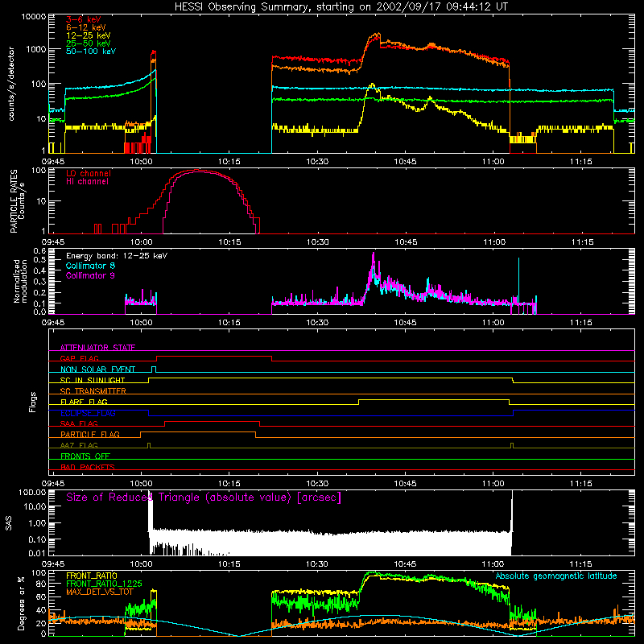Click the LO channel legend label
The image size is (644, 644).
[89, 174]
